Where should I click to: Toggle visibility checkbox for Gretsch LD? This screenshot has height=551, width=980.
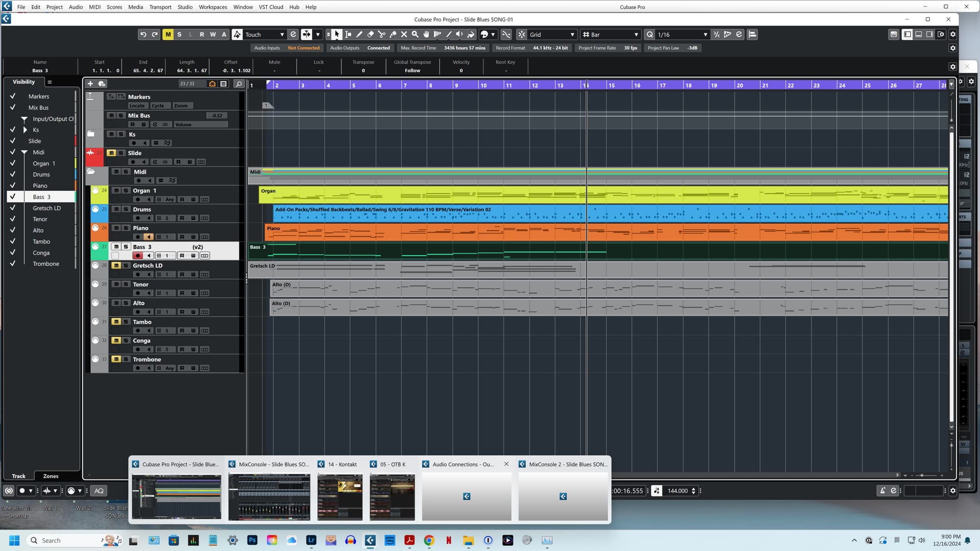click(13, 208)
